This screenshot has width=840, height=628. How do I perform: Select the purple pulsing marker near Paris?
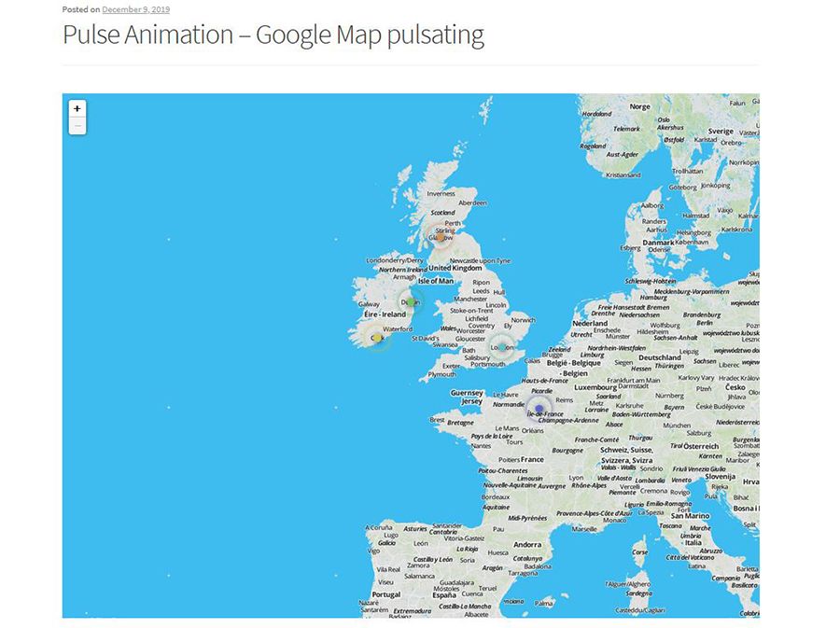(x=539, y=408)
